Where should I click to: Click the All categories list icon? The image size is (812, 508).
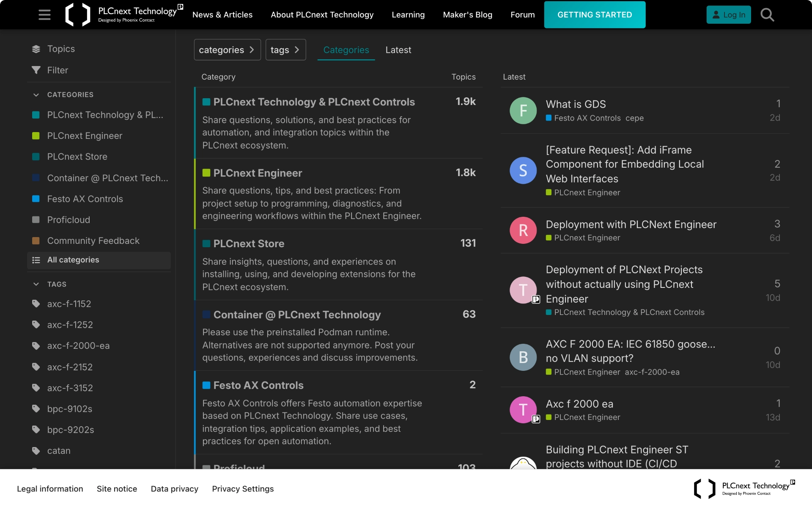36,260
